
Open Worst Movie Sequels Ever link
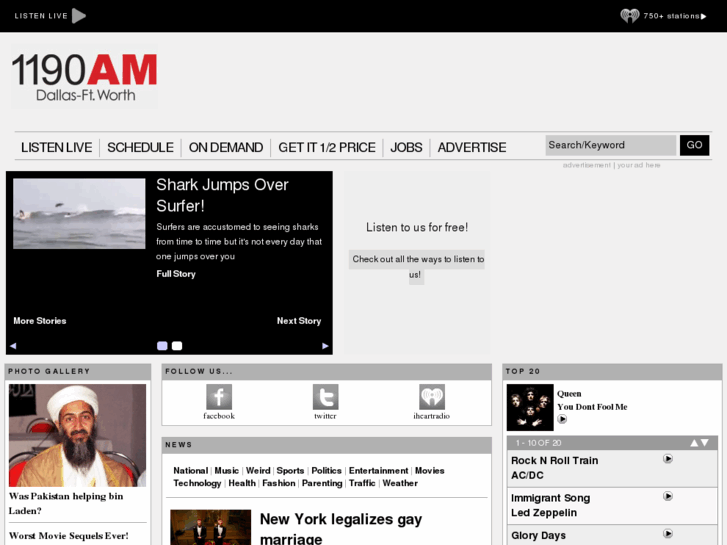tap(69, 536)
